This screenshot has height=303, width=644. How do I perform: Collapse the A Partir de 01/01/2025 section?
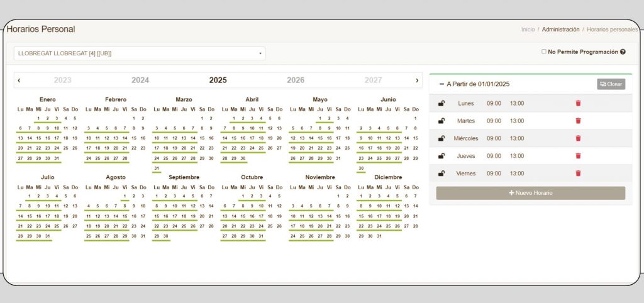tap(441, 84)
